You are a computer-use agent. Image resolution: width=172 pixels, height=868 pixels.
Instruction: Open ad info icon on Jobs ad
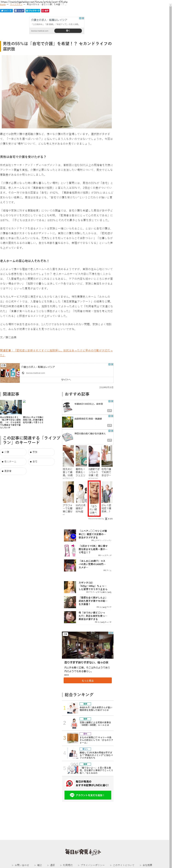(x=109, y=364)
